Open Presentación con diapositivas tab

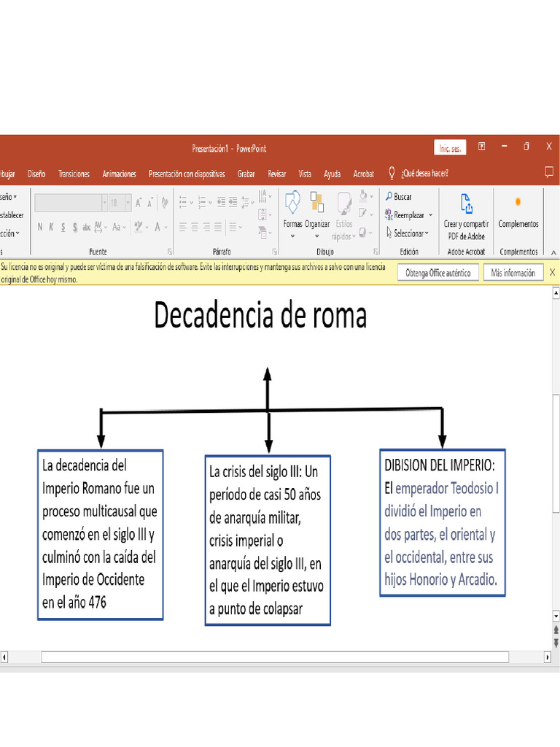tap(187, 174)
